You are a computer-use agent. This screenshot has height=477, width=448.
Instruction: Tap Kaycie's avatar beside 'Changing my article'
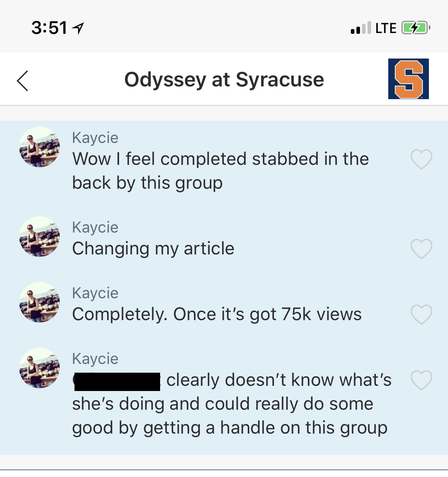pyautogui.click(x=39, y=237)
